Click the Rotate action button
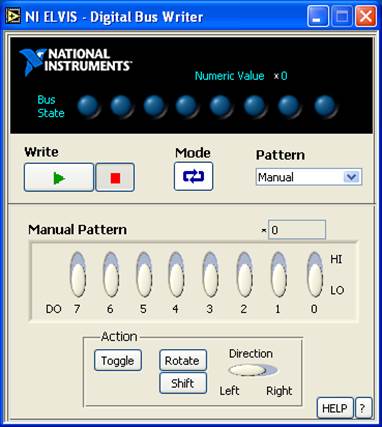The width and height of the screenshot is (382, 427). click(x=183, y=360)
